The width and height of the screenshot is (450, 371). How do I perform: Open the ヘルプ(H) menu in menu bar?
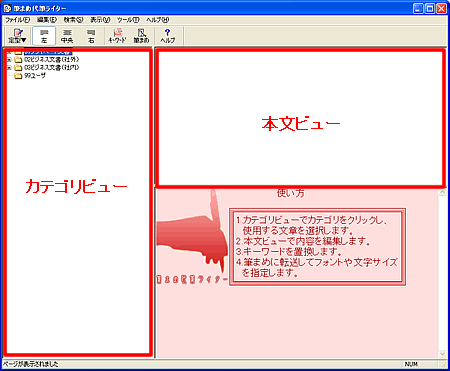point(158,20)
